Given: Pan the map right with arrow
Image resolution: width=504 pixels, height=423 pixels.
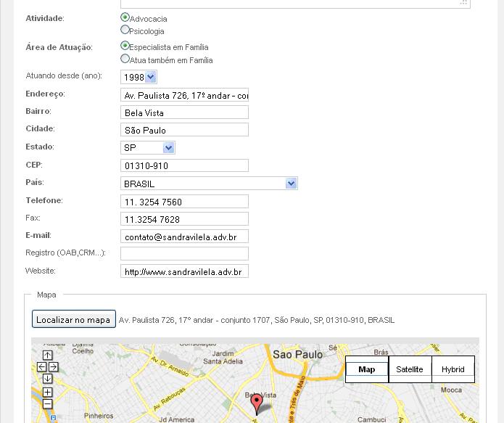Looking at the screenshot, I should click(x=54, y=366).
